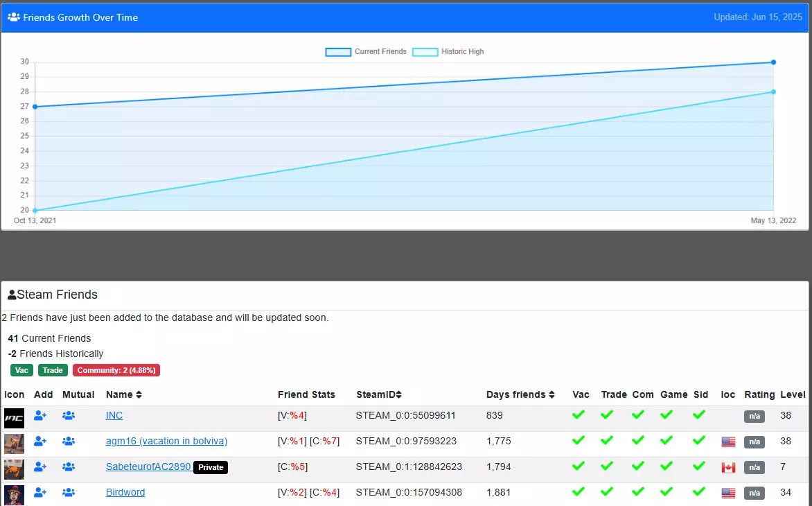
Task: Click the Trade green checkmark for SabeteurofAC2890
Action: (x=607, y=466)
